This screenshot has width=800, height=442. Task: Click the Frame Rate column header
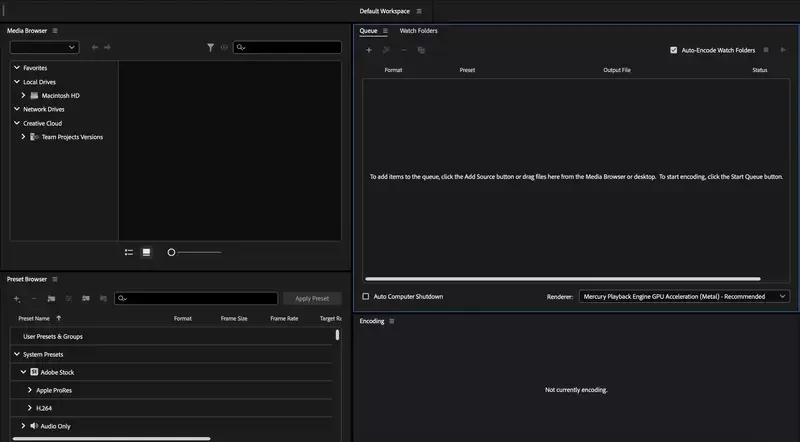[284, 318]
